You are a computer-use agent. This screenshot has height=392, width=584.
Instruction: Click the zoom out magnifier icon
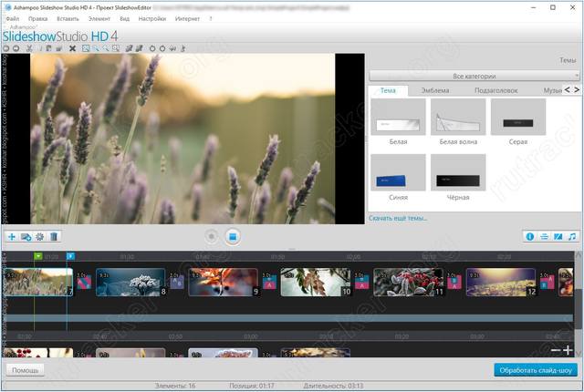pos(106,48)
